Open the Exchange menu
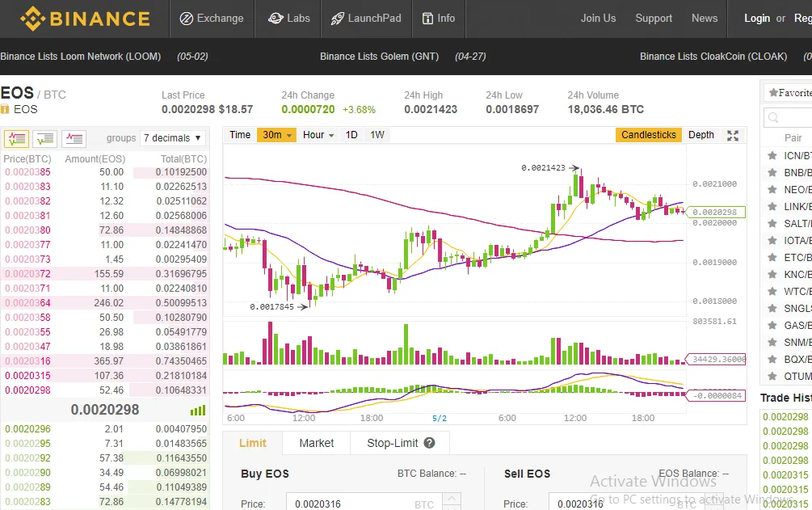Viewport: 812px width, 510px height. click(212, 19)
